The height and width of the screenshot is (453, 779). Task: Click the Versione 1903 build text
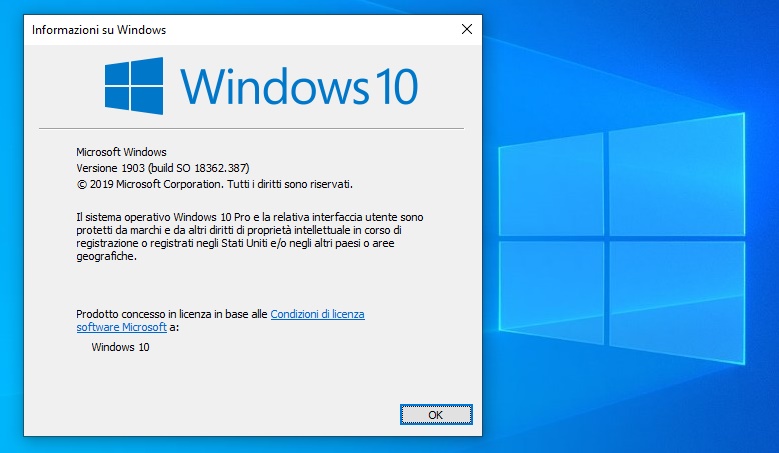tap(163, 168)
